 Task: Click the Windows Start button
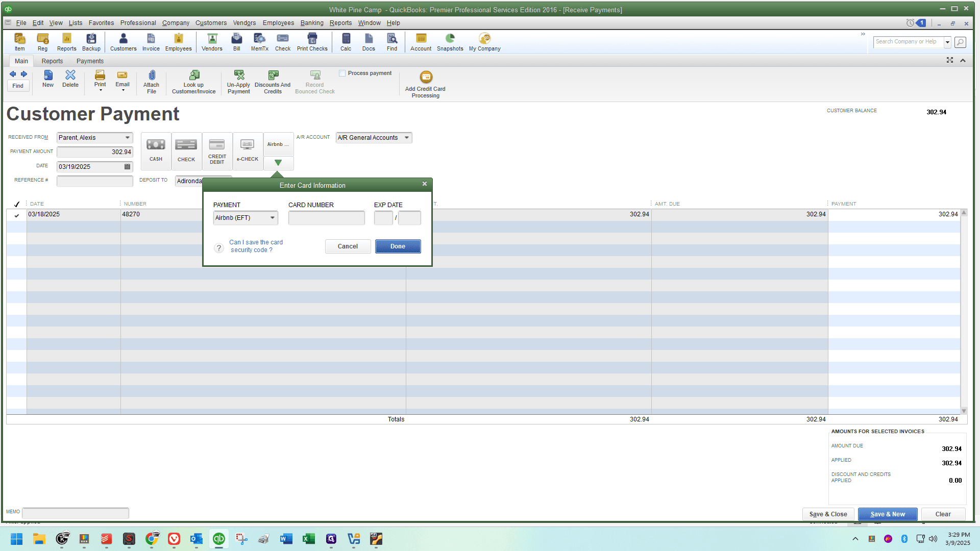click(16, 539)
